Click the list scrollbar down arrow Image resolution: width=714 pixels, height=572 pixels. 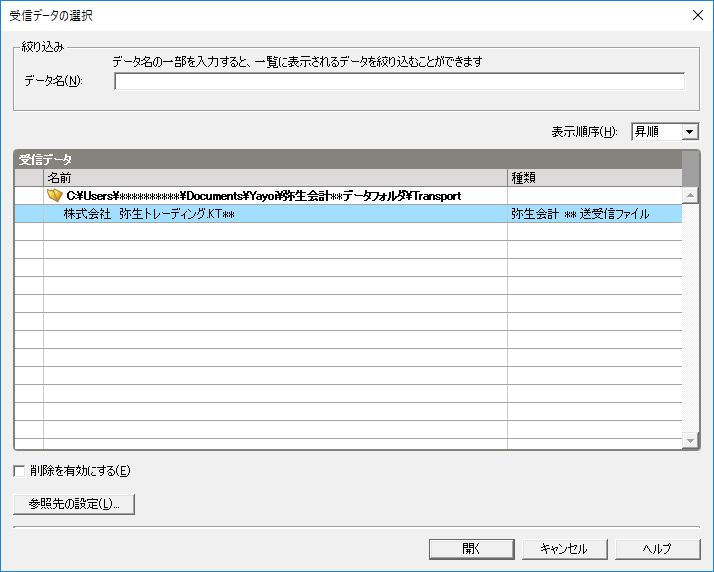[x=690, y=440]
